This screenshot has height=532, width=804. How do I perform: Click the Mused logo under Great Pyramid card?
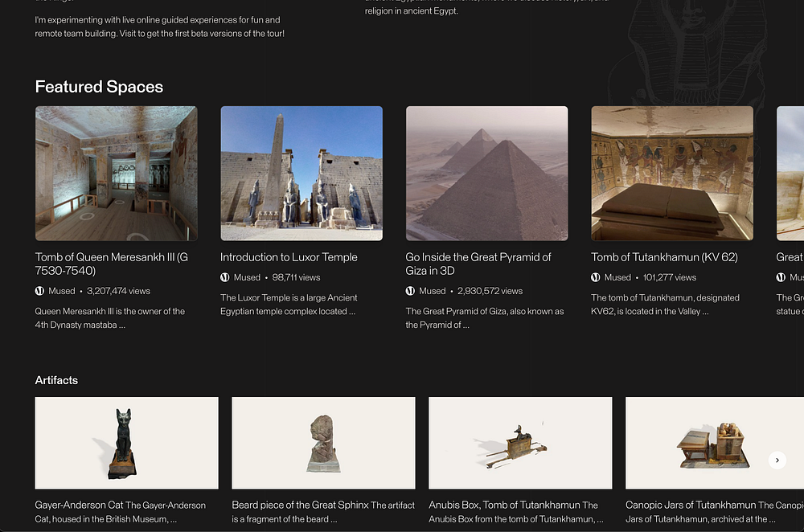click(x=410, y=291)
